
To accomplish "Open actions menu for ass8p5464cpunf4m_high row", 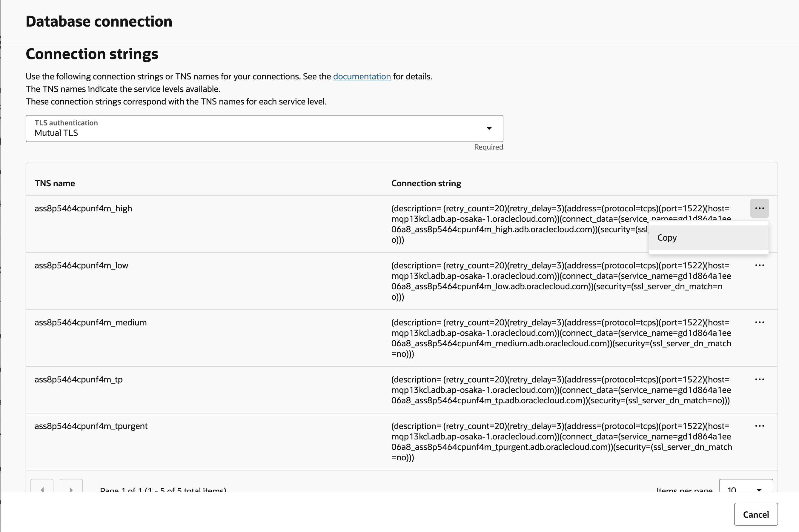I will pyautogui.click(x=759, y=208).
